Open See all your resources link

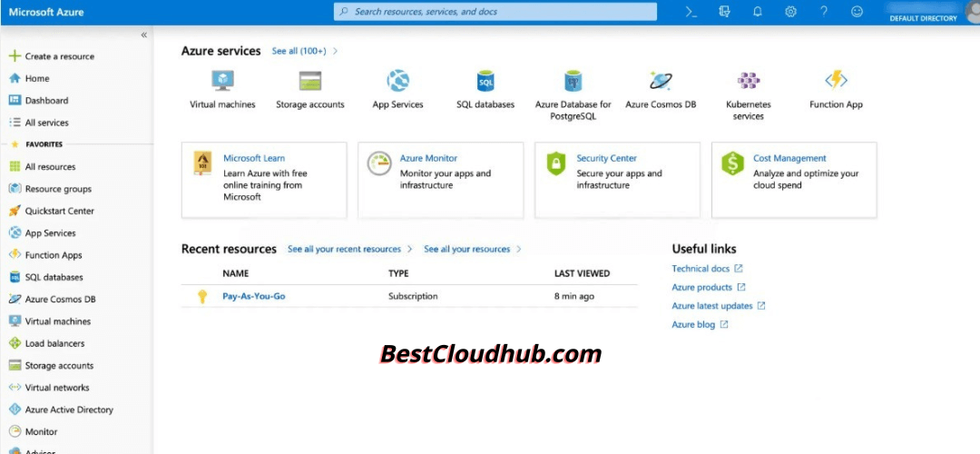click(467, 249)
